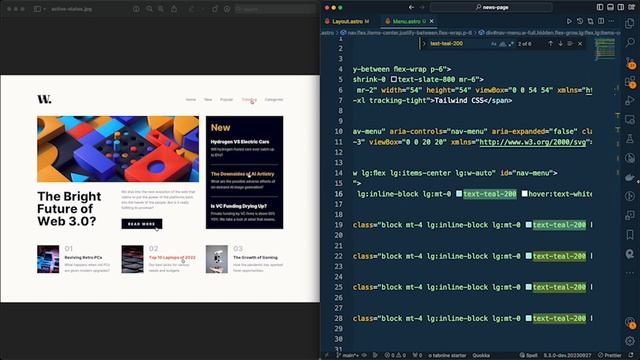Click the slate color swatch on line 5
This screenshot has width=640, height=360.
click(x=394, y=79)
